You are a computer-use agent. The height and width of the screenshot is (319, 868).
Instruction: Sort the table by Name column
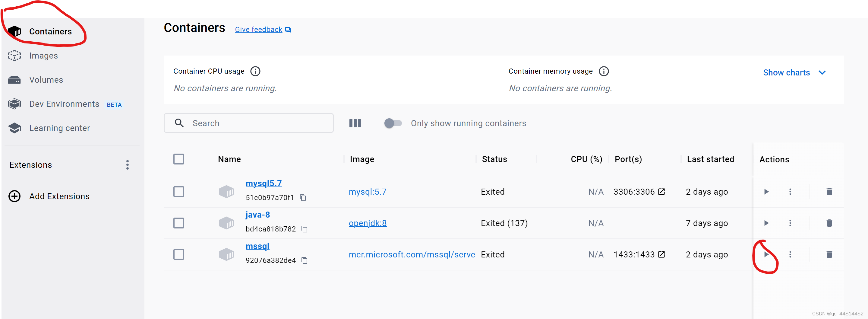click(229, 159)
